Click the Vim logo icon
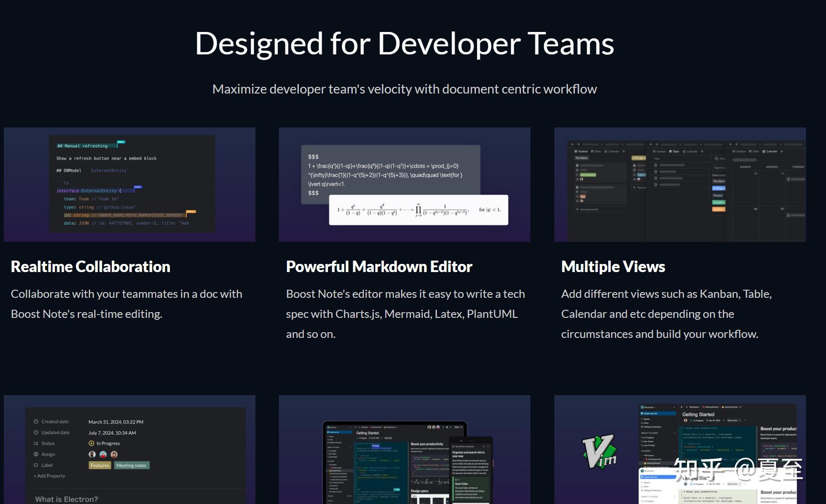 (600, 451)
